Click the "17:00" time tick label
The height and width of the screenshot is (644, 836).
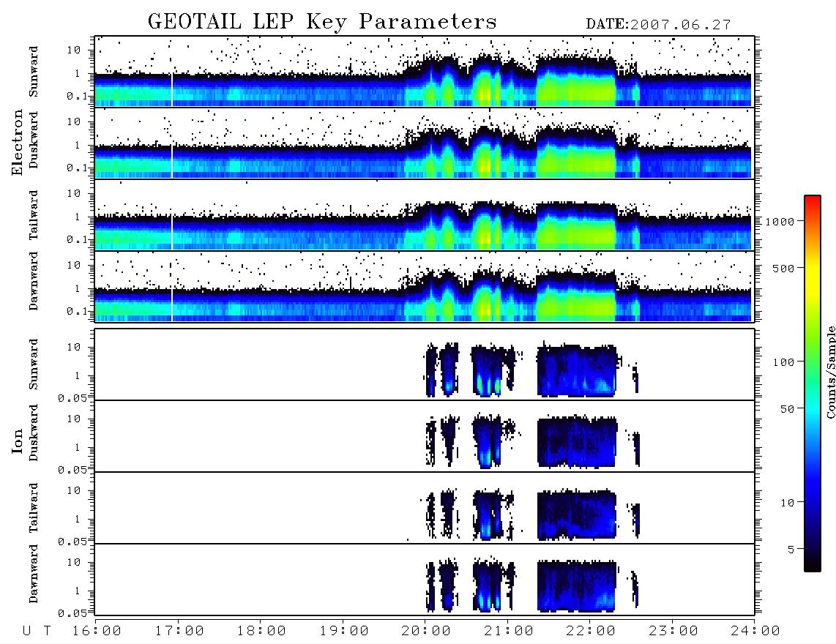click(x=179, y=631)
